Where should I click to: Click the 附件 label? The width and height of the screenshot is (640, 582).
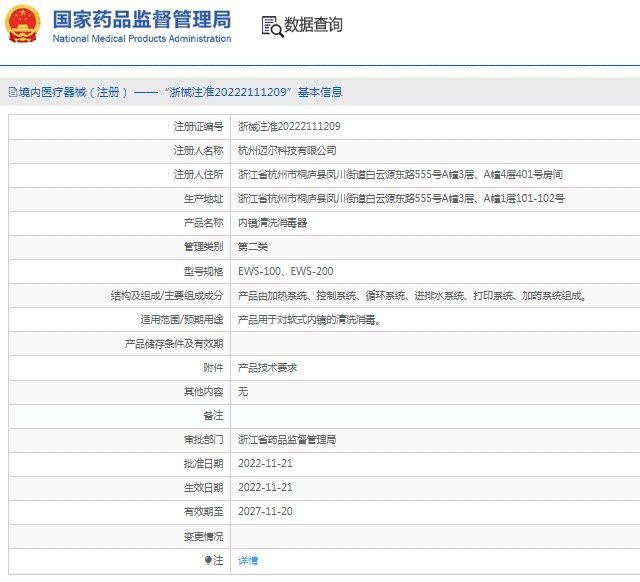tap(213, 368)
